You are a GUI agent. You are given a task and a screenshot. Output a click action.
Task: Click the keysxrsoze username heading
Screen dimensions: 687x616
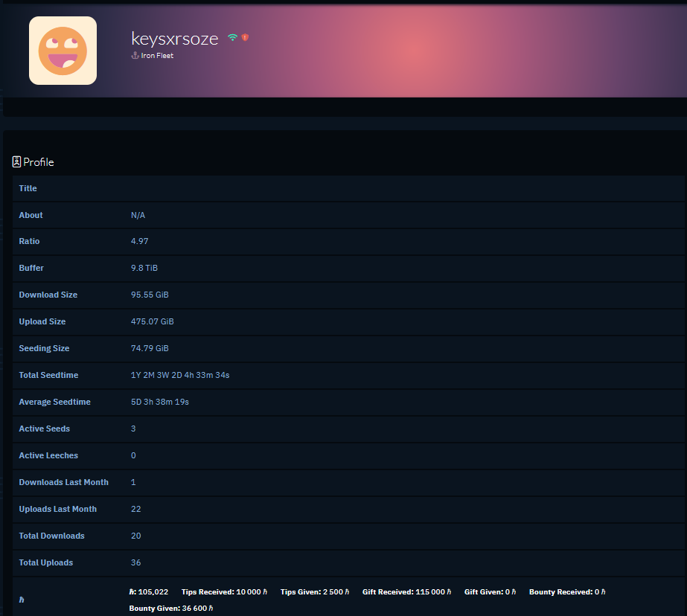(175, 39)
